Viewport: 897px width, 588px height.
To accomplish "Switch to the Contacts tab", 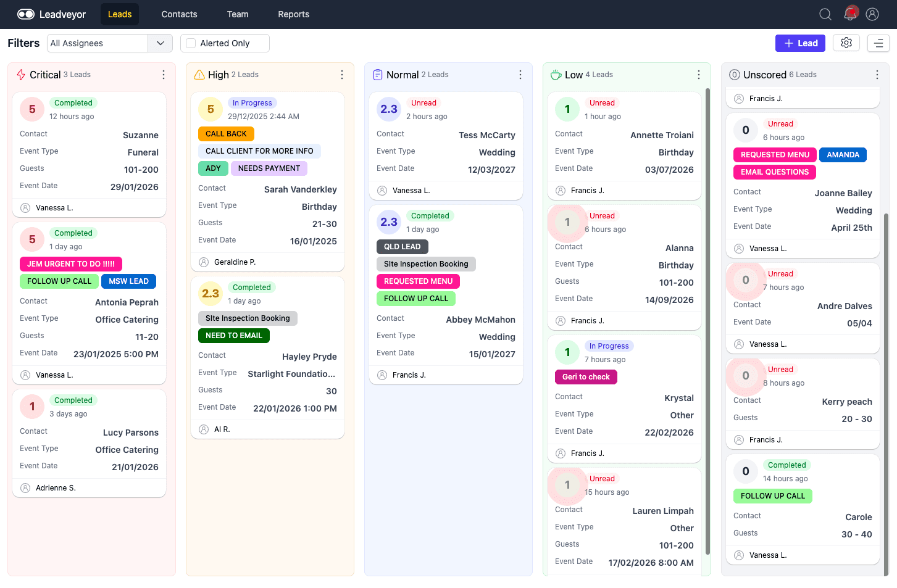I will click(179, 14).
